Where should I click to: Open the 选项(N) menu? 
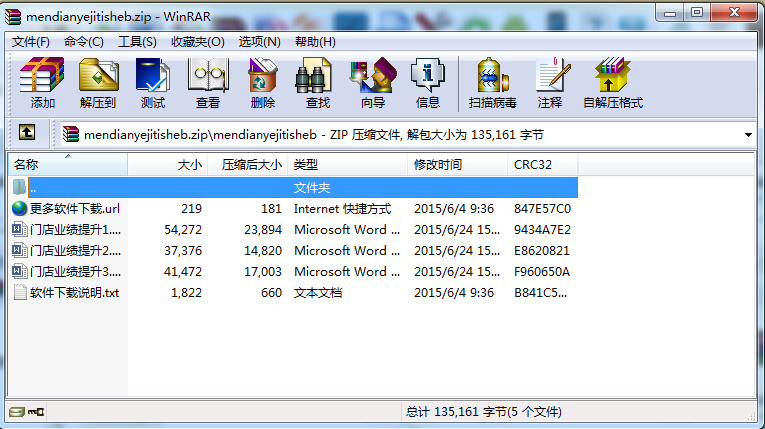(x=259, y=42)
